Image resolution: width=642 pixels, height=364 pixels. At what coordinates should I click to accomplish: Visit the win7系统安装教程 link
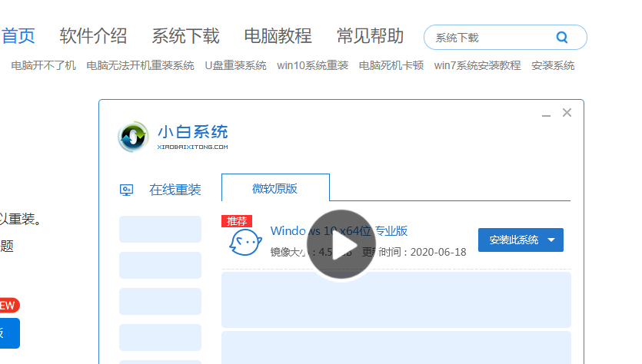(477, 66)
